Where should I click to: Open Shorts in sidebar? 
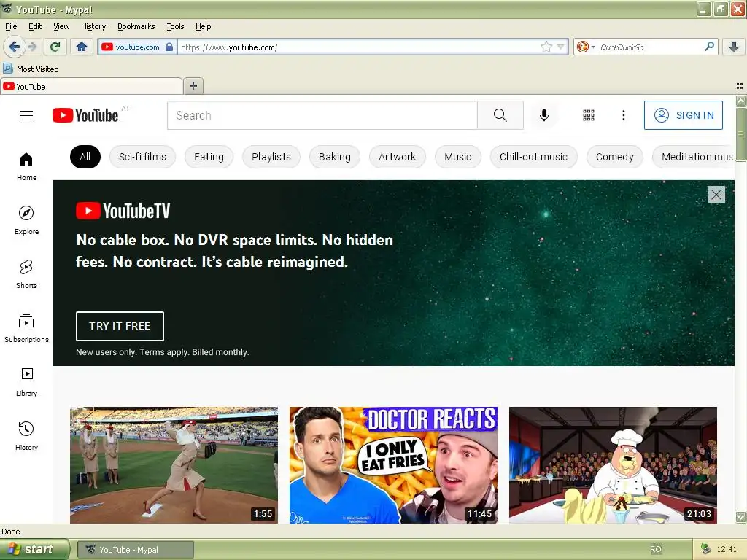tap(27, 274)
